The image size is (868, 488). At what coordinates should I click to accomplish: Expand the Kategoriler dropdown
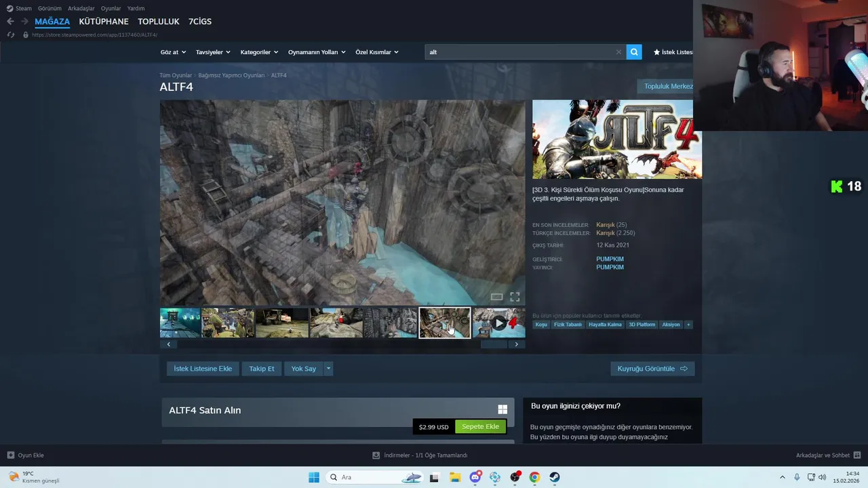pos(259,52)
